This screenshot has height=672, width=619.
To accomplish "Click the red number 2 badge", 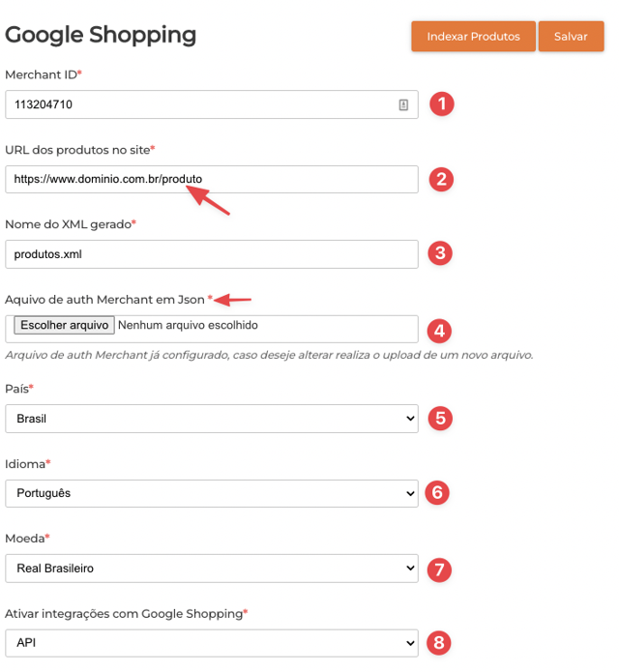I will (441, 179).
